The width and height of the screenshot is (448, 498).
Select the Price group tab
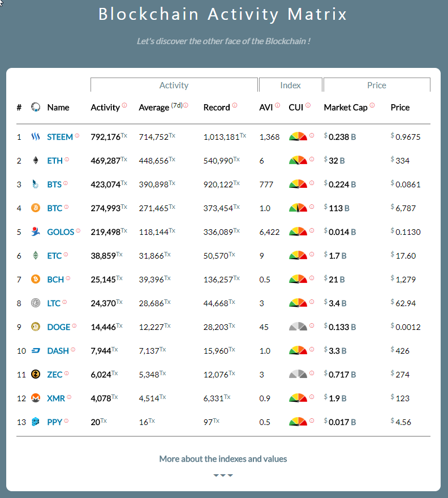pos(377,85)
